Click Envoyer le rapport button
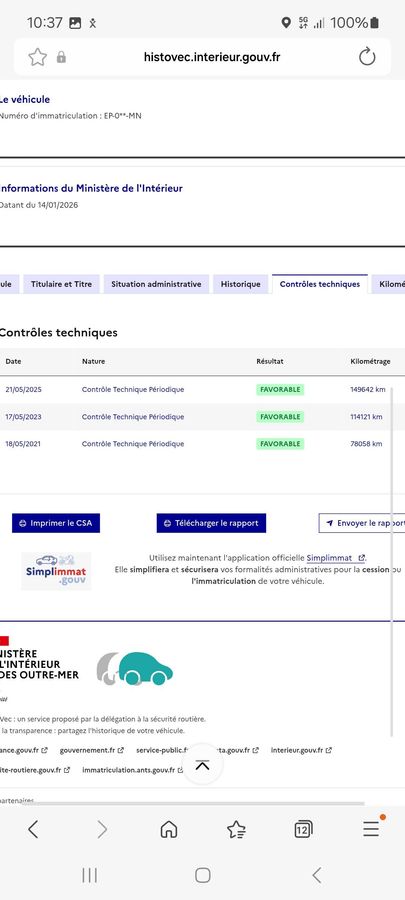This screenshot has width=405, height=900. (362, 523)
